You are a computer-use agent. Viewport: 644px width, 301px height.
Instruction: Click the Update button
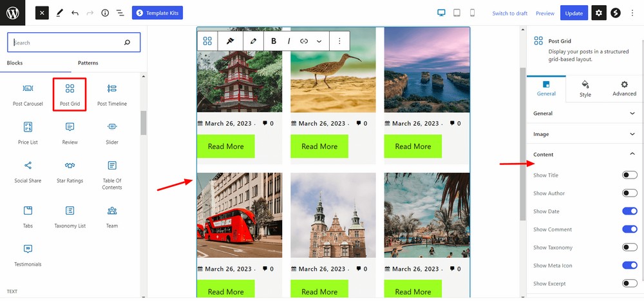point(574,13)
